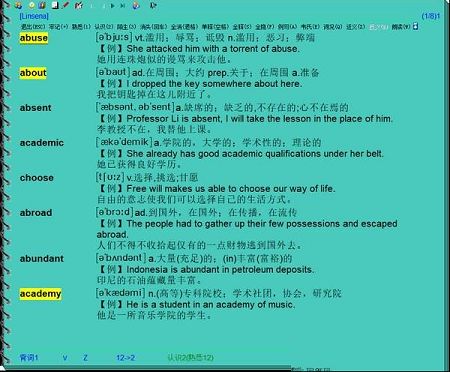Click the 例句(A) menu item

pyautogui.click(x=287, y=27)
